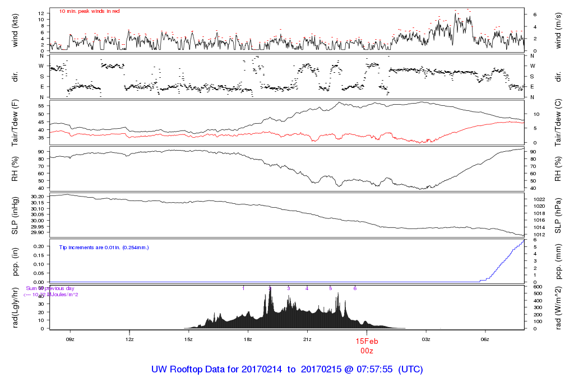Click purple marker "3" in radiation panel

(289, 288)
